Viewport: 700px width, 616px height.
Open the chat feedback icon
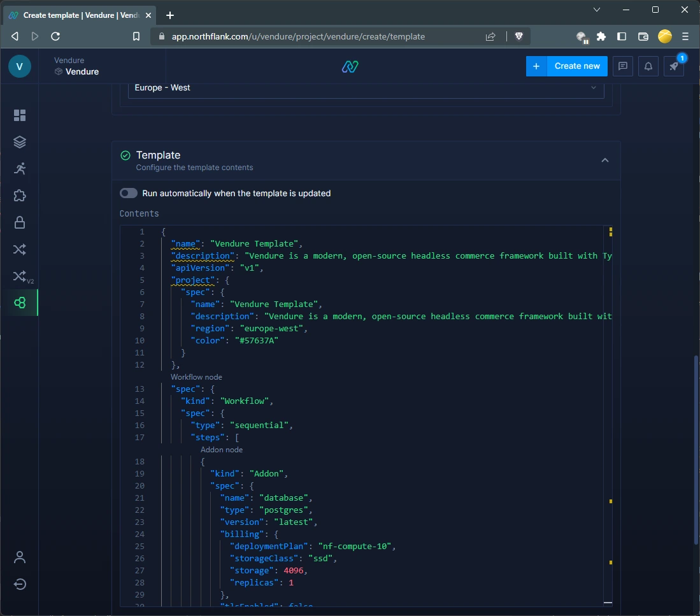tap(623, 66)
